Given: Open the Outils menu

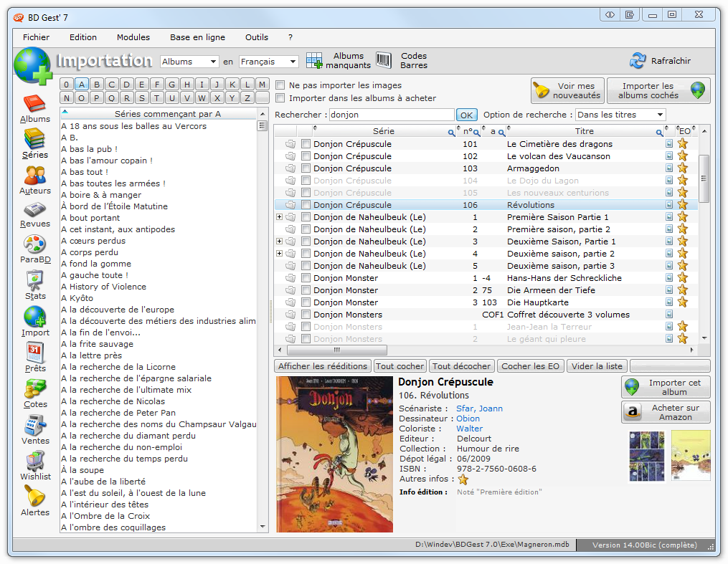Looking at the screenshot, I should pyautogui.click(x=257, y=37).
